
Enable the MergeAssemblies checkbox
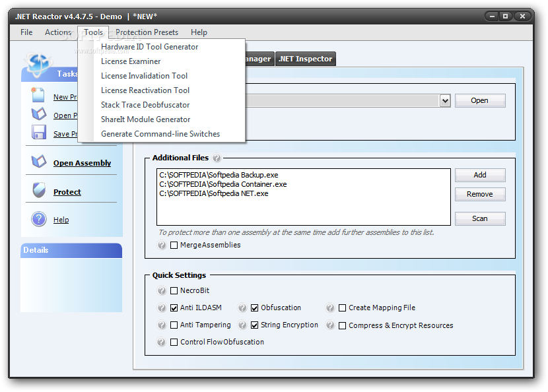[x=174, y=245]
